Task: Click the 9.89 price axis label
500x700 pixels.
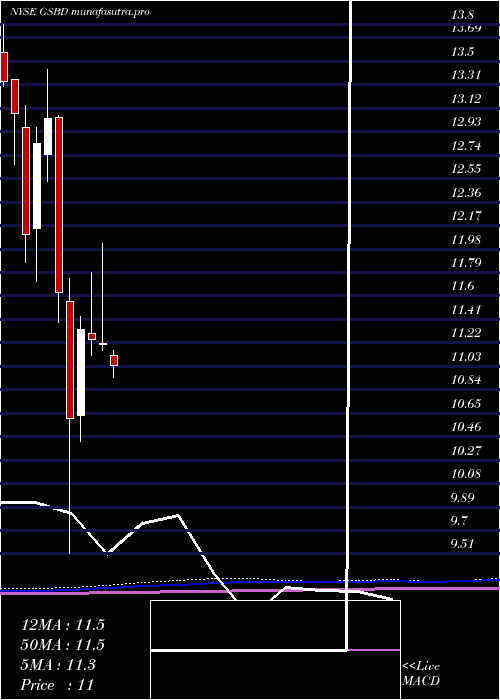Action: point(462,497)
